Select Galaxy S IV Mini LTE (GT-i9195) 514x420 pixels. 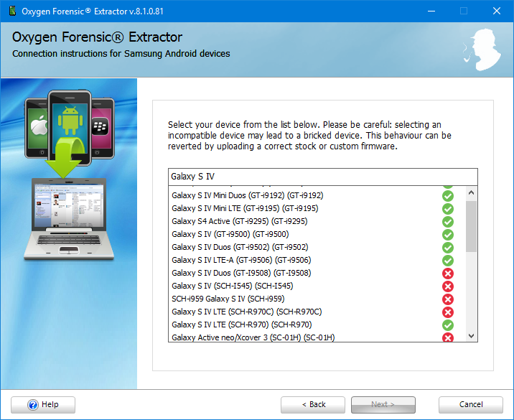coord(244,208)
